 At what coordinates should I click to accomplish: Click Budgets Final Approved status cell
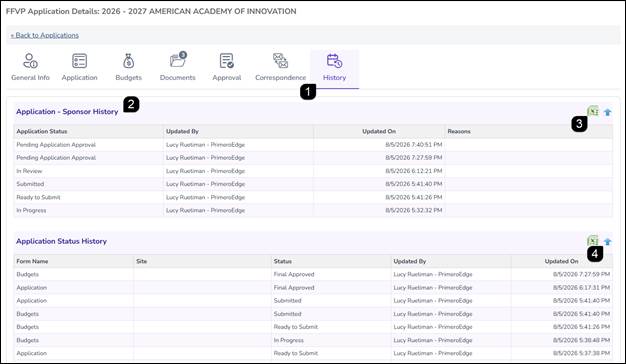(294, 274)
